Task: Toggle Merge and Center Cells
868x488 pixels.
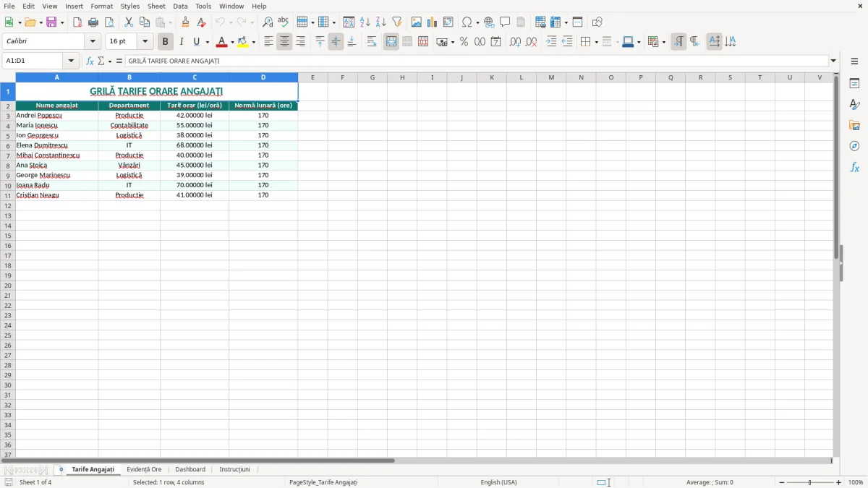Action: coord(391,42)
